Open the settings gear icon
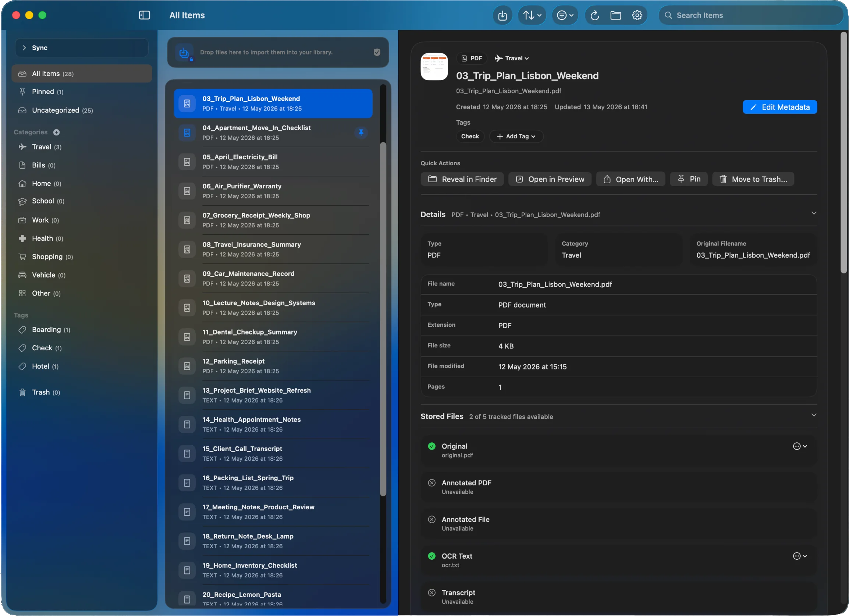The width and height of the screenshot is (849, 616). pyautogui.click(x=637, y=15)
